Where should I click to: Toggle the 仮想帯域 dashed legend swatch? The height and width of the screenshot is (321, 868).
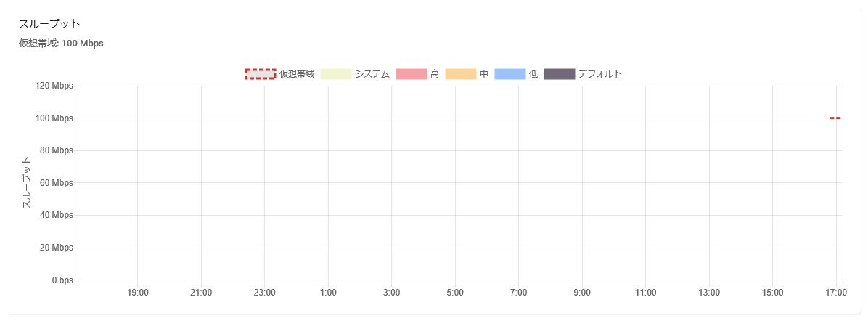pos(260,74)
